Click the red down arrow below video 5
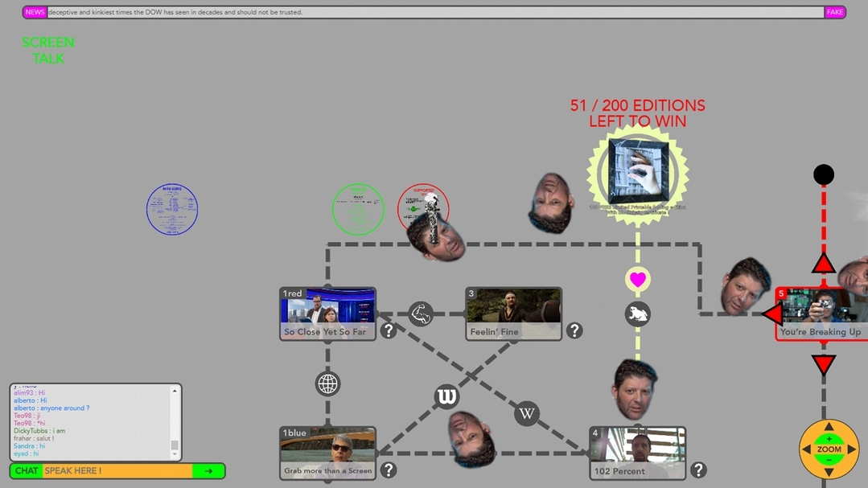868x488 pixels. point(823,365)
